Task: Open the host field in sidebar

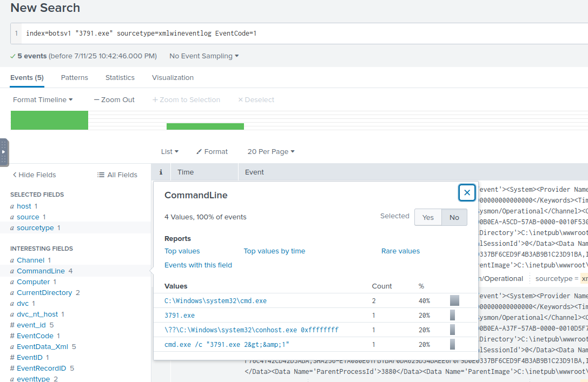Action: click(24, 206)
